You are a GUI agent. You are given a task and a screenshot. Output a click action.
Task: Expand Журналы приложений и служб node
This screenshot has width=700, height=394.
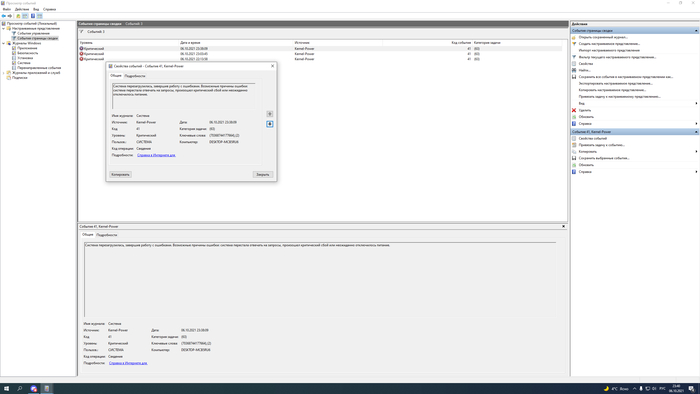click(4, 73)
